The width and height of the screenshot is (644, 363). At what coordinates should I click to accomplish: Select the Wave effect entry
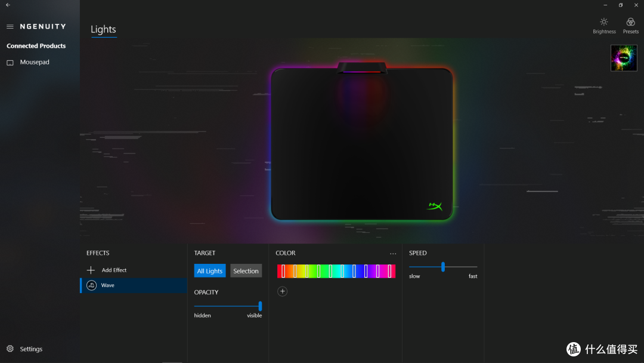(x=134, y=285)
